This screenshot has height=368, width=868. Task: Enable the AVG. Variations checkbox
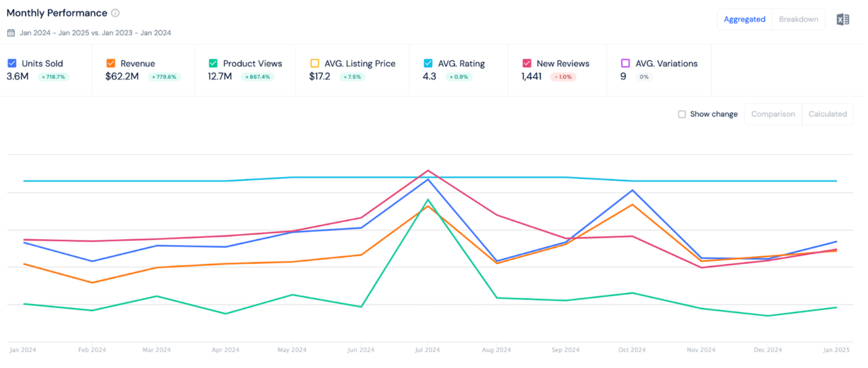[625, 63]
